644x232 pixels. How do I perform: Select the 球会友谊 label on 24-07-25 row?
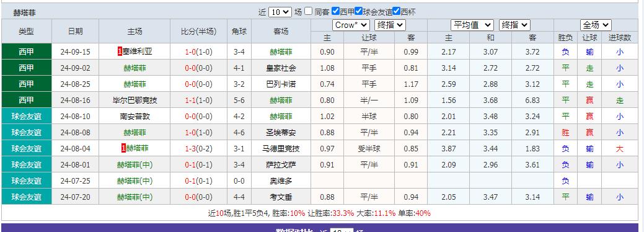pos(27,181)
